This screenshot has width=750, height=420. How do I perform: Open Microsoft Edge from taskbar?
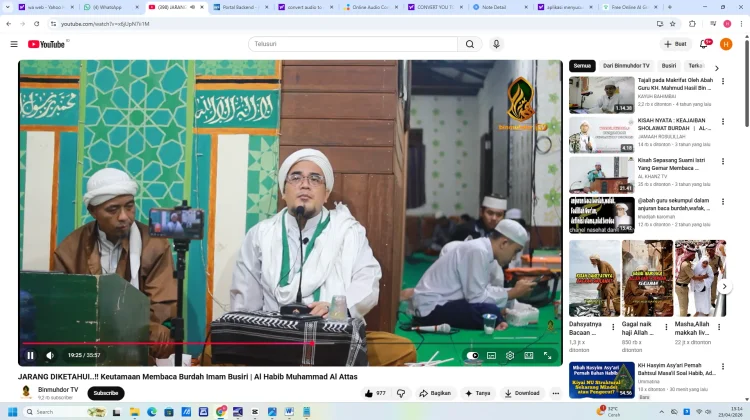click(x=152, y=412)
